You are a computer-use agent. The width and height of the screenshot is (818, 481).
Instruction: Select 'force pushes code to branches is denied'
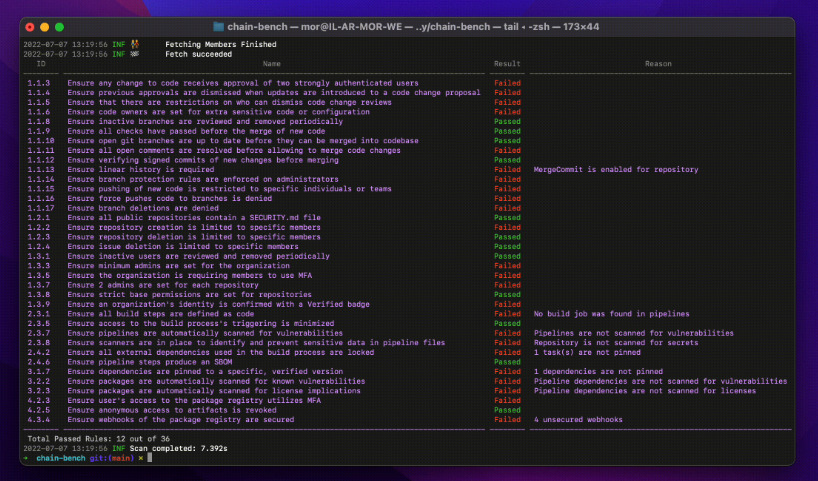point(185,198)
